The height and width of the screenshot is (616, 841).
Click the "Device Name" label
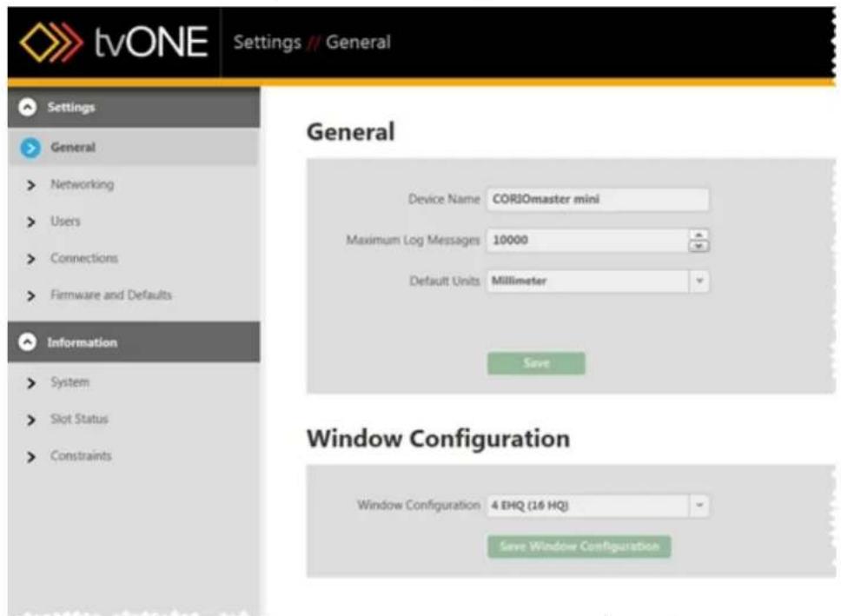coord(444,199)
